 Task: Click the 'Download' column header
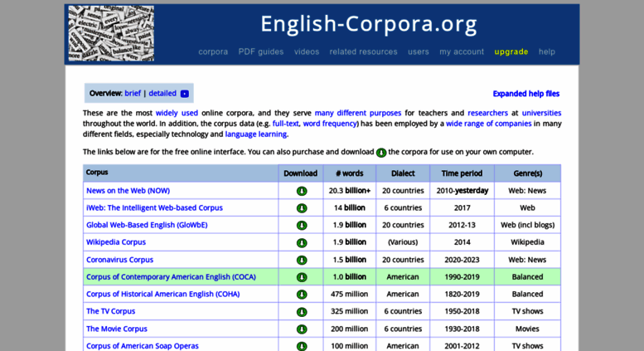click(300, 173)
